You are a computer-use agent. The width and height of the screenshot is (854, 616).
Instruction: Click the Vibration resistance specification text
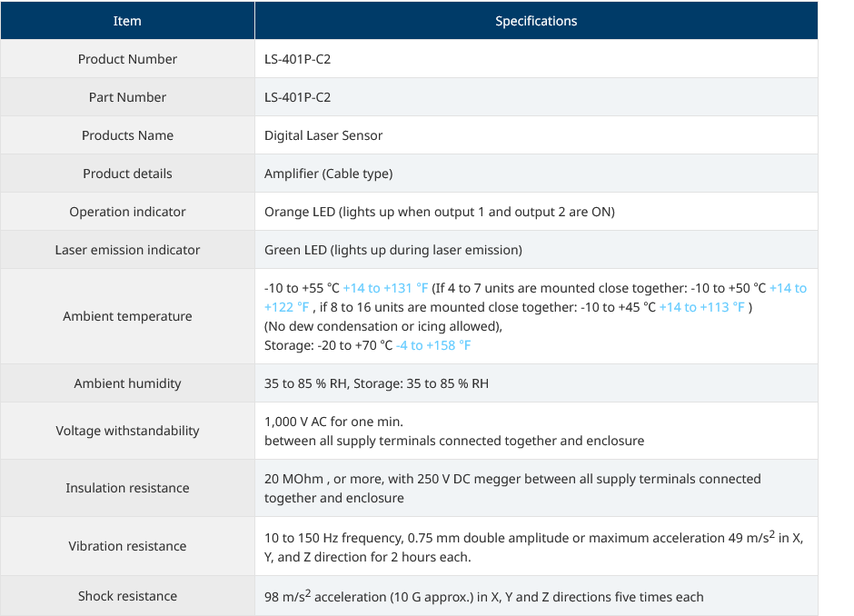534,547
